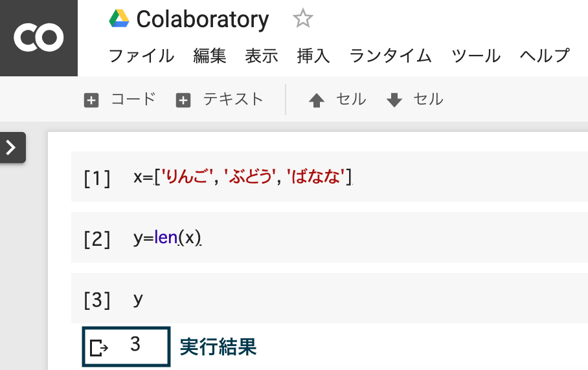588x370 pixels.
Task: Click the output arrow icon beside result 3
Action: click(99, 348)
